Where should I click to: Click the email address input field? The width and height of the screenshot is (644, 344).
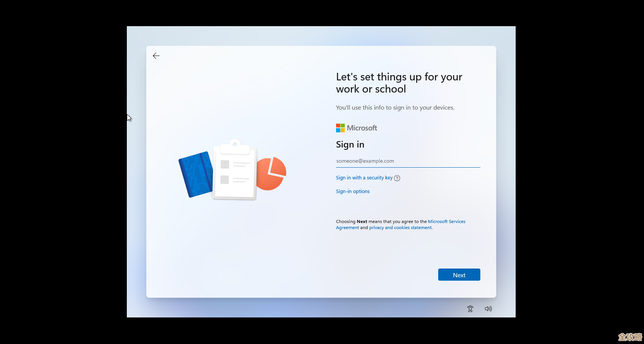pos(407,161)
